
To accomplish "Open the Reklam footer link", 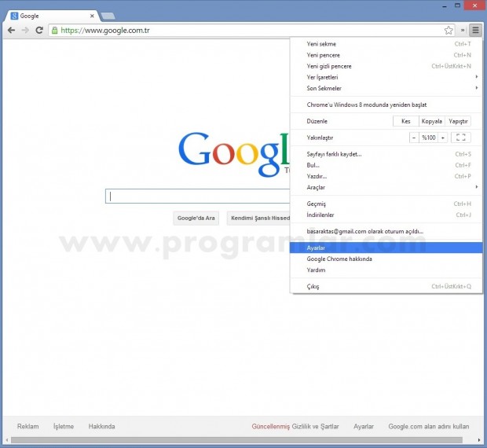I will 28,426.
